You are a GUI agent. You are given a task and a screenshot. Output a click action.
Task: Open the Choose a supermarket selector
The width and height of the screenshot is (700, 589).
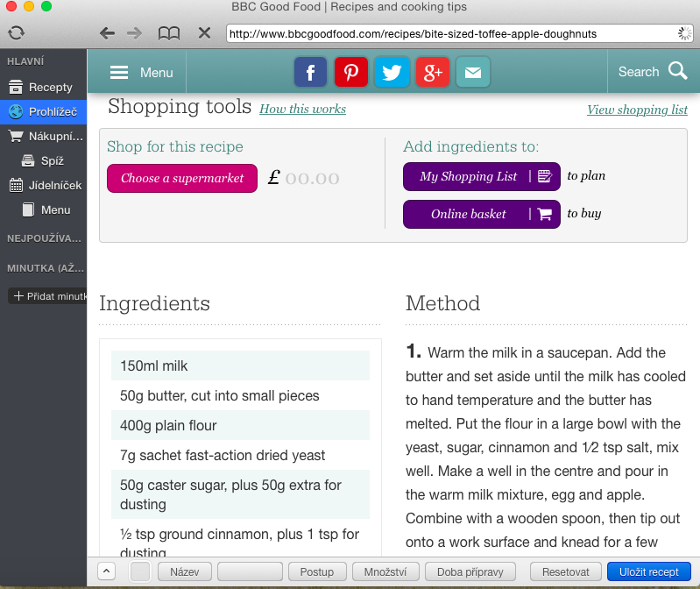point(182,178)
